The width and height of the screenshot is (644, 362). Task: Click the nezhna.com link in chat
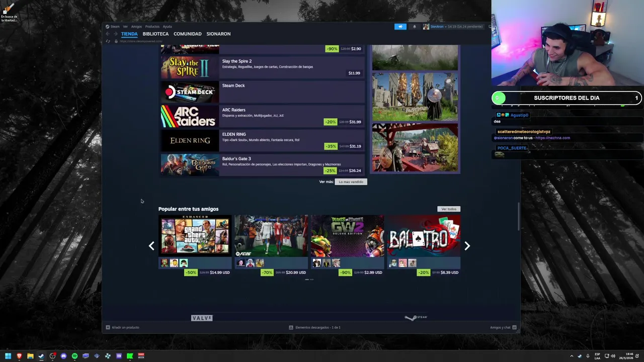552,138
